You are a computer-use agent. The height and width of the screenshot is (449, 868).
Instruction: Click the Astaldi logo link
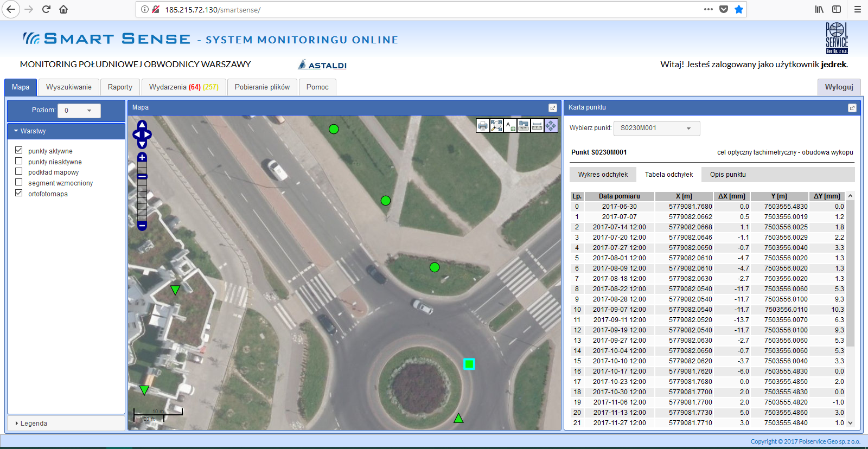click(322, 65)
